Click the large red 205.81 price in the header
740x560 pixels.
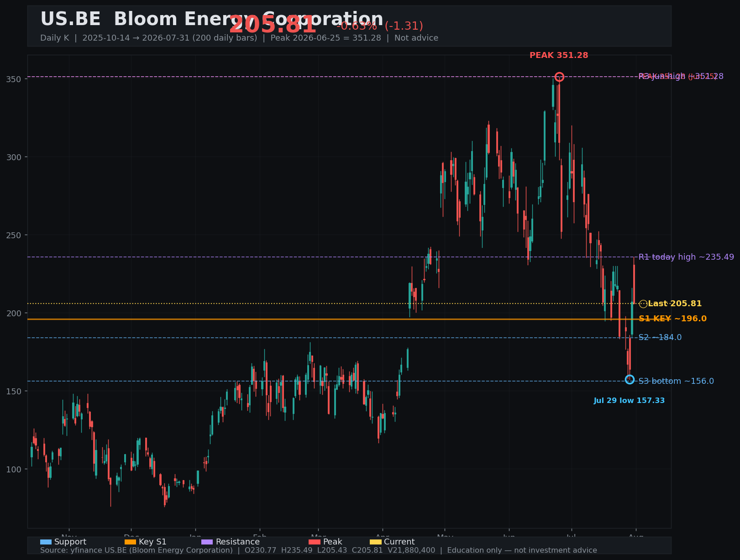[x=273, y=25]
